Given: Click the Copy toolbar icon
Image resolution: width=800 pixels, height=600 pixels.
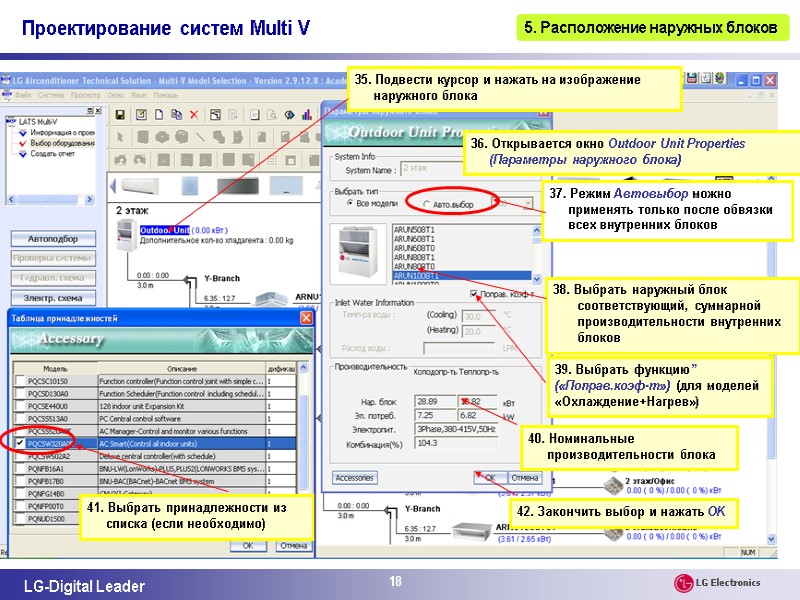Looking at the screenshot, I should coord(177,115).
